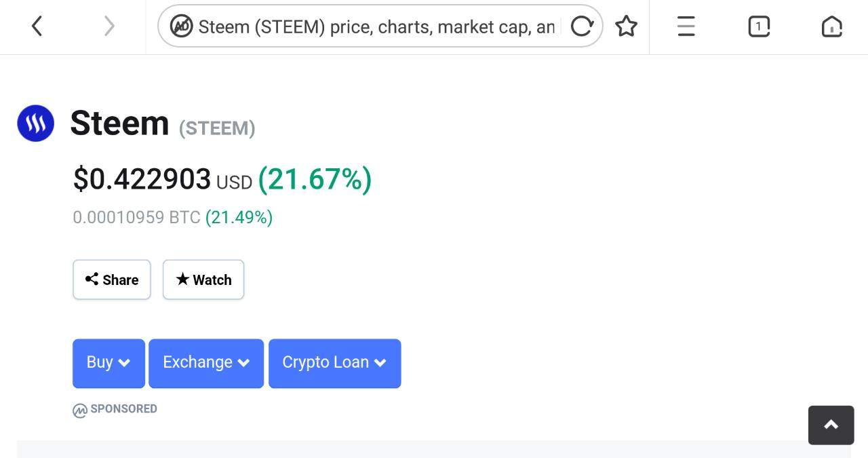This screenshot has height=458, width=868.
Task: Click the 21.67% price change
Action: coord(315,180)
